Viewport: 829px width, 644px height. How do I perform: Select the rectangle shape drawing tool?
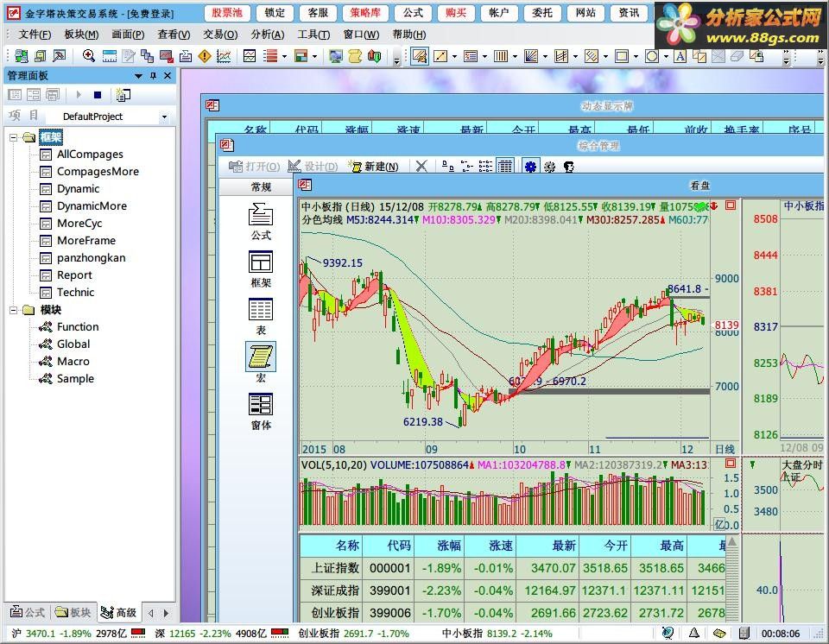tap(622, 56)
